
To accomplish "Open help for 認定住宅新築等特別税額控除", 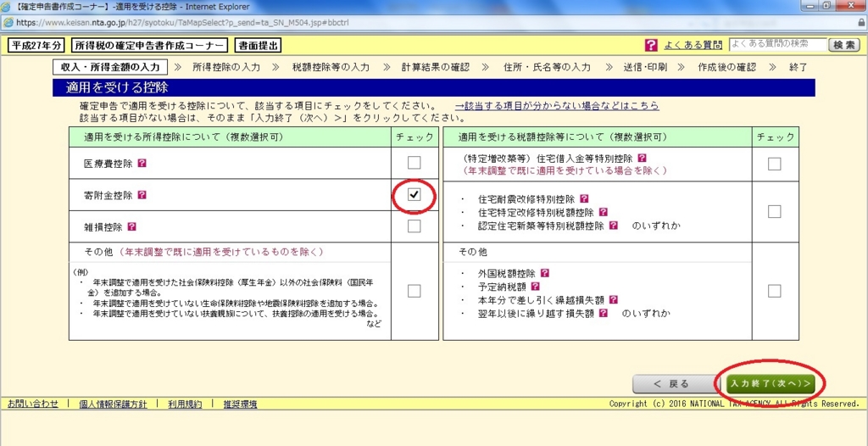I will (614, 226).
